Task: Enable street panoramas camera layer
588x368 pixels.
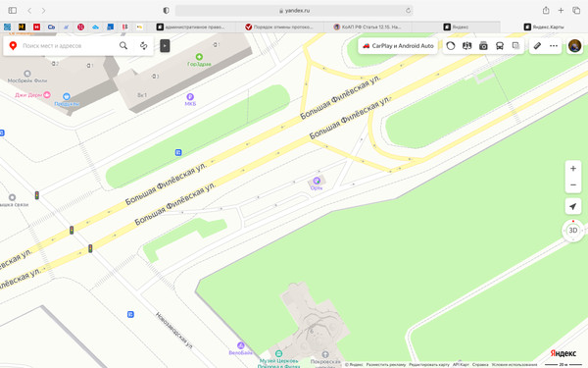Action: (483, 46)
